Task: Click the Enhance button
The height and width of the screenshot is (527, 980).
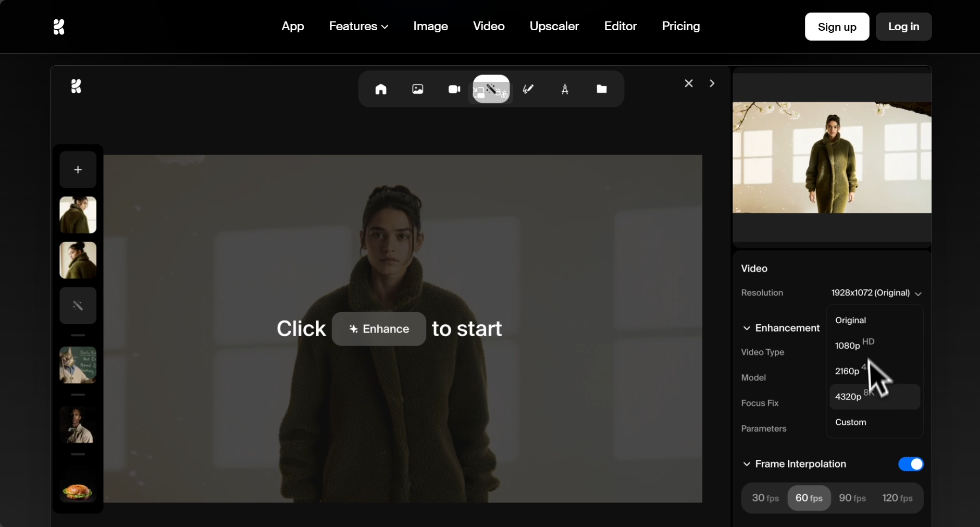Action: (x=379, y=329)
